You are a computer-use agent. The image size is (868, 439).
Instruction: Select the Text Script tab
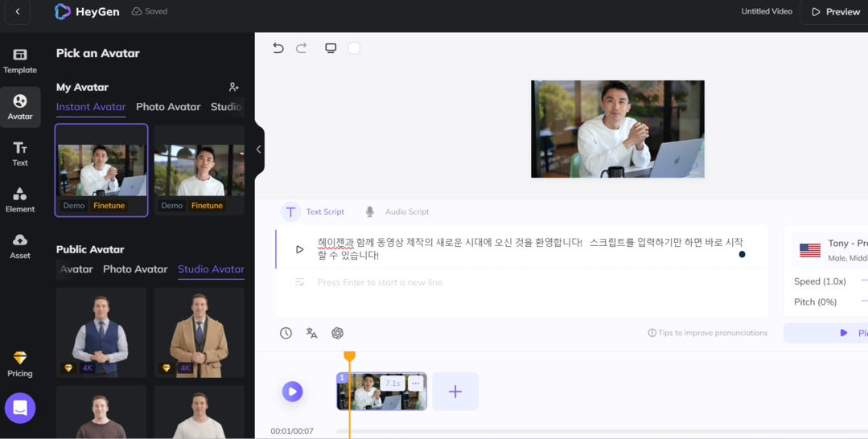(x=313, y=211)
